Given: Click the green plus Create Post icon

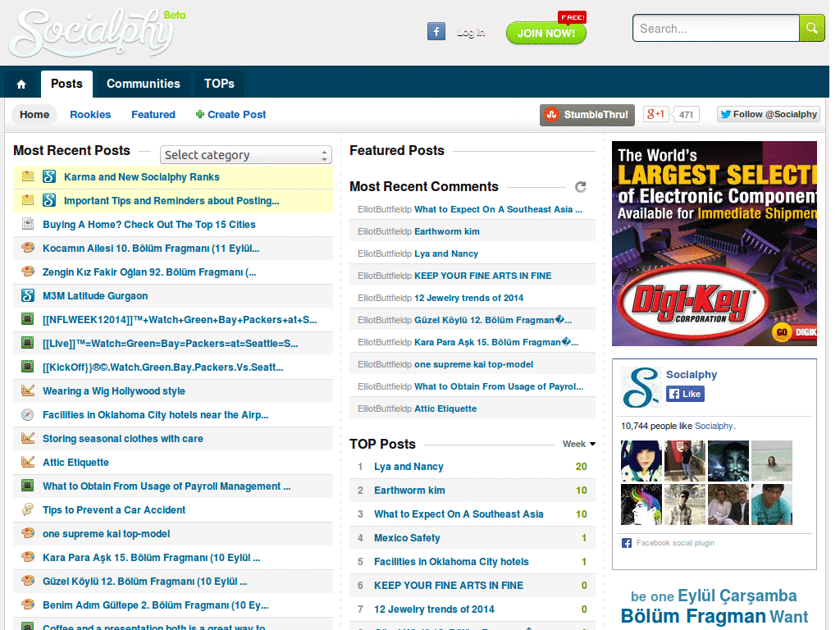Looking at the screenshot, I should tap(200, 114).
